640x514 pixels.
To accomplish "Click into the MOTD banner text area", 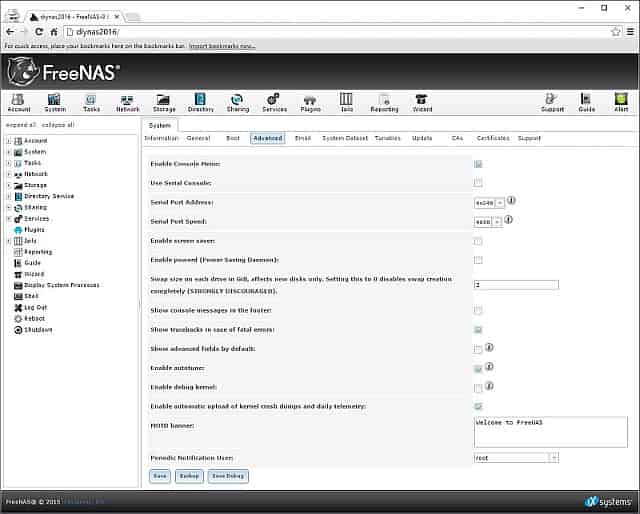I will [550, 431].
